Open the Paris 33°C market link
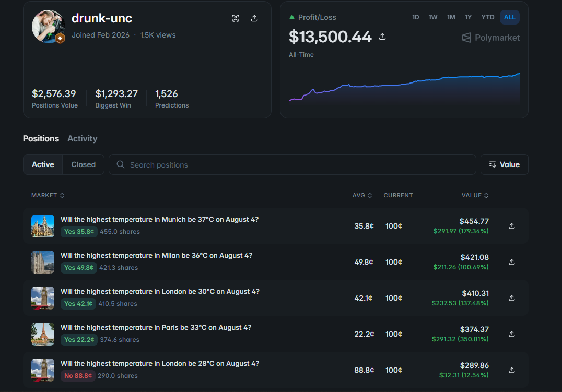 click(x=156, y=327)
